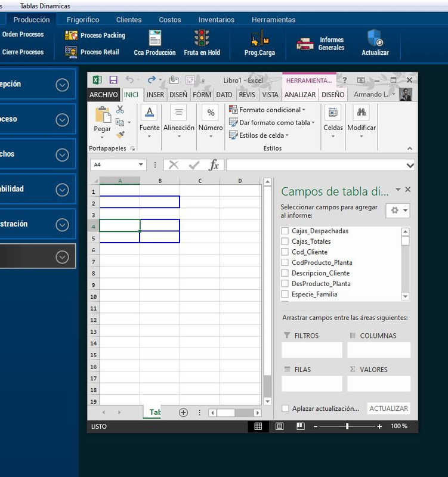Select the format painter brush

coord(121,135)
